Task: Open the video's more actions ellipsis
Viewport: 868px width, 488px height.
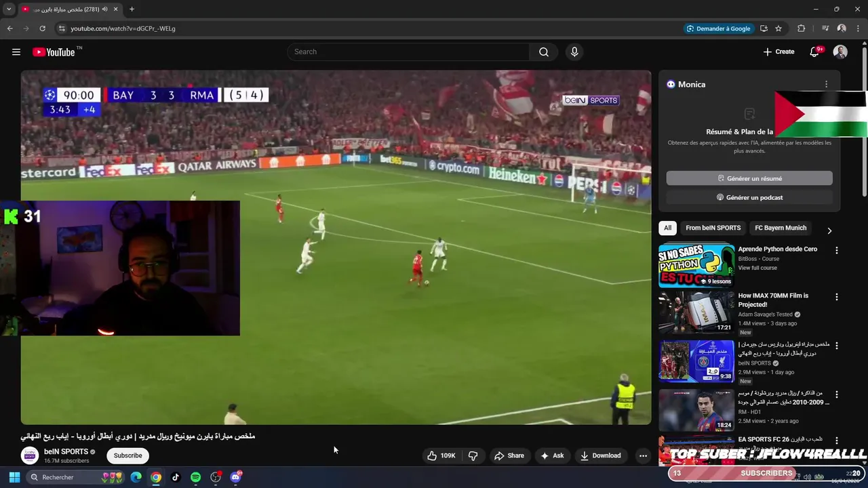Action: (643, 455)
